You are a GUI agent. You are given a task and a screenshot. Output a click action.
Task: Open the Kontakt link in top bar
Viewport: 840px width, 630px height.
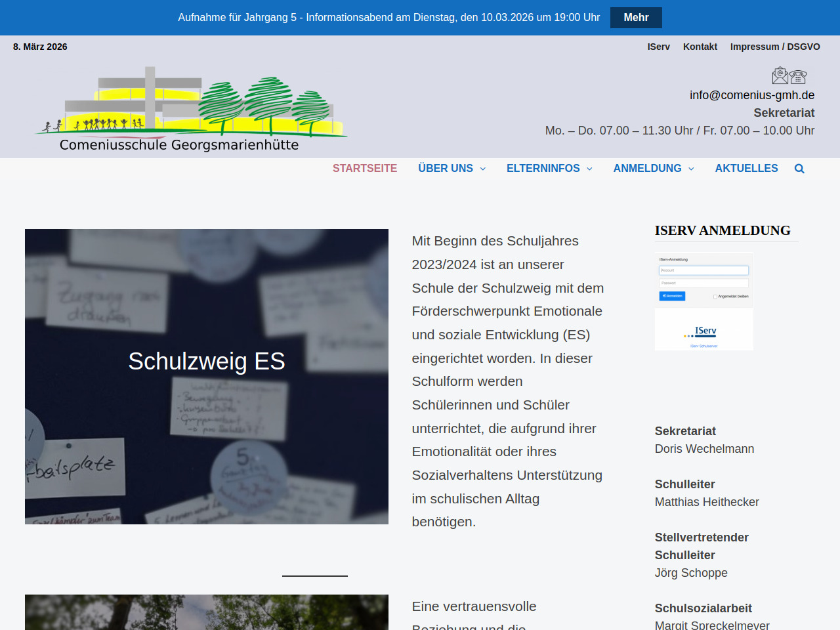click(700, 47)
